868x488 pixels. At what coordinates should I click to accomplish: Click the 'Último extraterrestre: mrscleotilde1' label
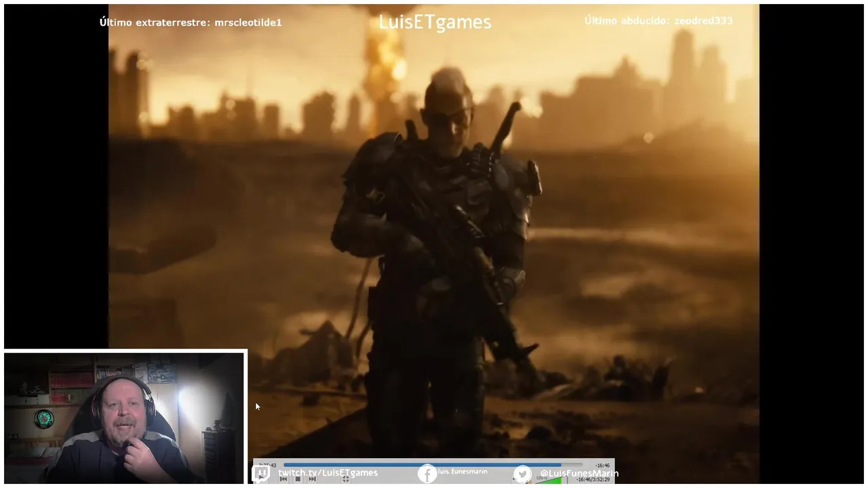(x=191, y=22)
